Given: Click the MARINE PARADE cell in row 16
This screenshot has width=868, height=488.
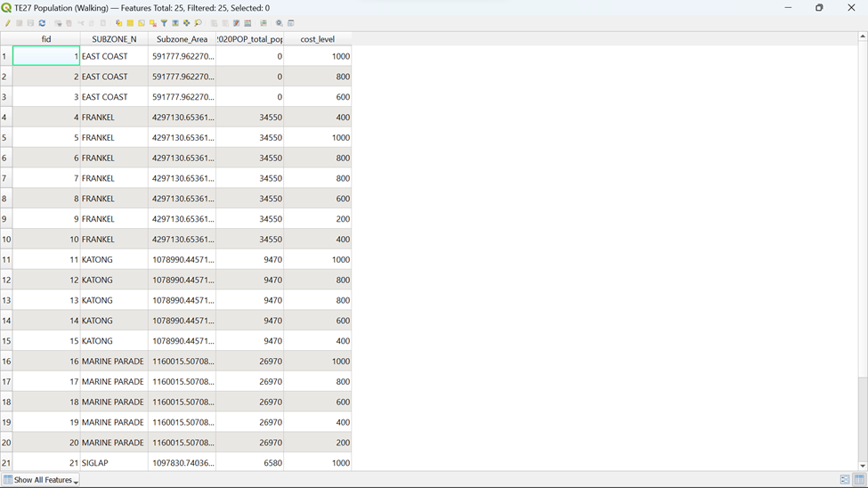Looking at the screenshot, I should 113,362.
